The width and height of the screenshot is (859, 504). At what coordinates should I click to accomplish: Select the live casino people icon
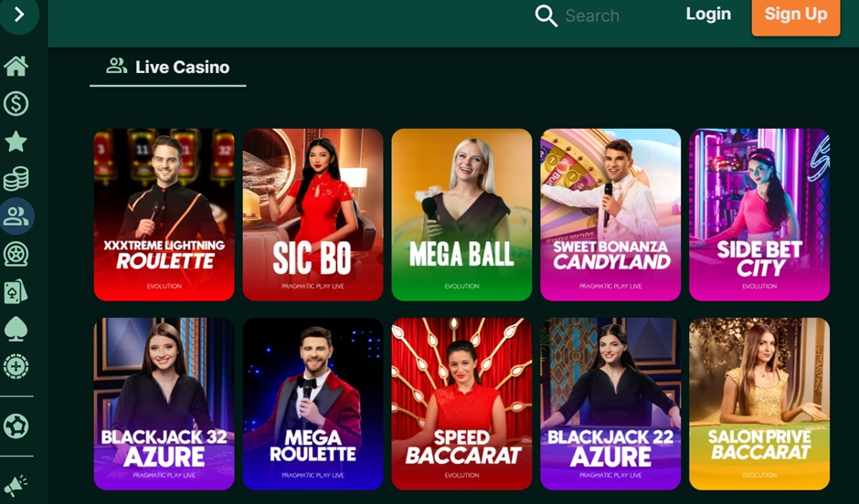pyautogui.click(x=16, y=216)
